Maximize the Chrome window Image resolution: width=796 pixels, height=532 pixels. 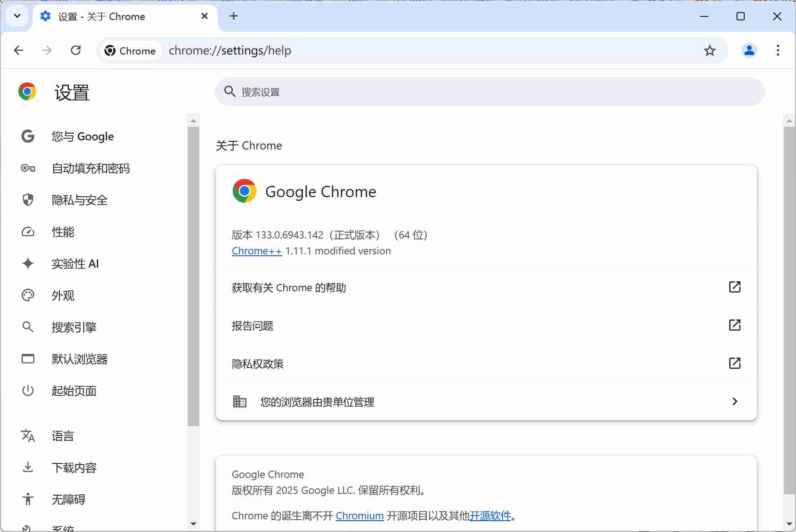click(741, 16)
